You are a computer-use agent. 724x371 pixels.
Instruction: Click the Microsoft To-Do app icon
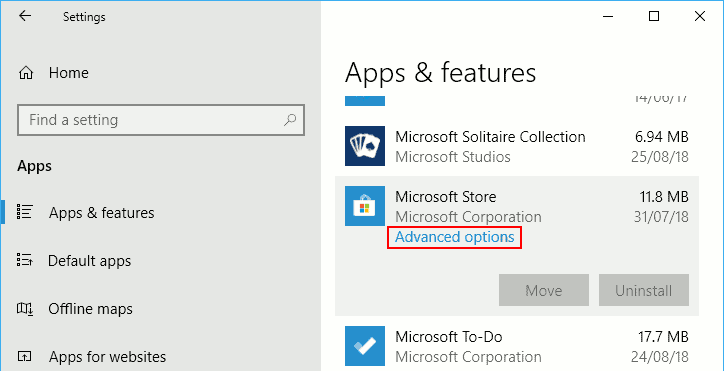point(365,346)
